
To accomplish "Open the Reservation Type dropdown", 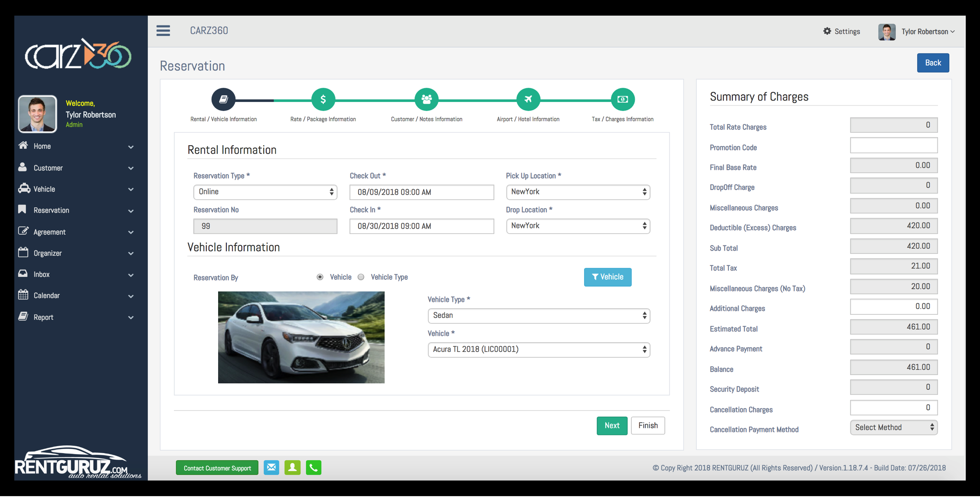I will pos(265,192).
